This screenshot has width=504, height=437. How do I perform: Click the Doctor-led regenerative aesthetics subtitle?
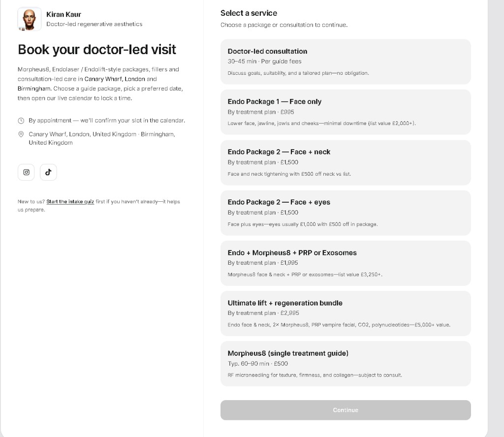[94, 24]
